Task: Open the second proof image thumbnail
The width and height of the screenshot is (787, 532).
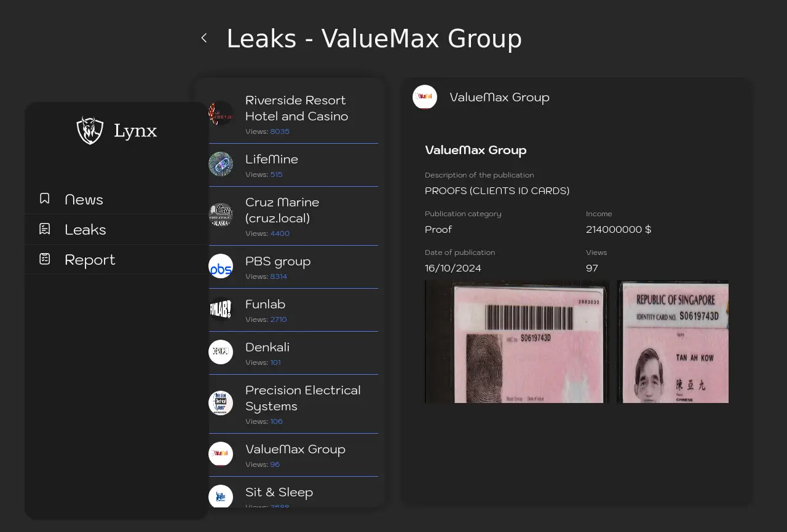Action: pos(673,342)
